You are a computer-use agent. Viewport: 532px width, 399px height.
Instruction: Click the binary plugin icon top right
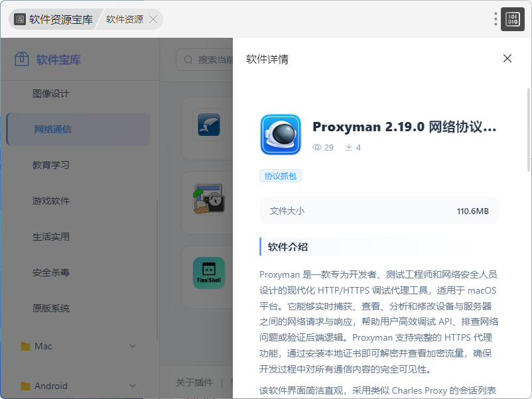coord(512,19)
